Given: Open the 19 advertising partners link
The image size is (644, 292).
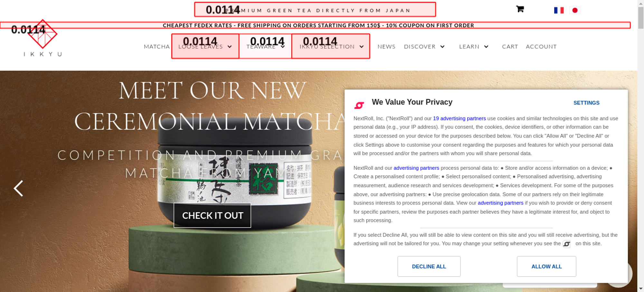Looking at the screenshot, I should (459, 118).
